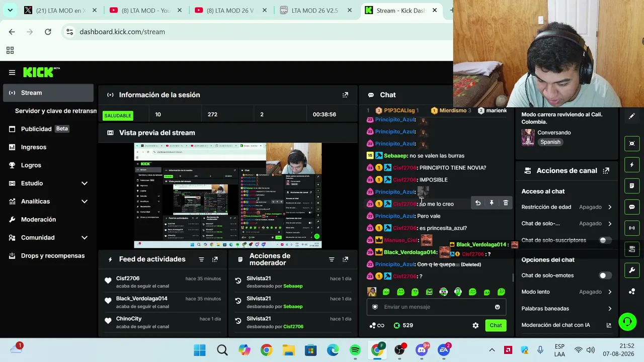Click the pencil edit stream info icon
Image resolution: width=644 pixels, height=362 pixels.
[632, 116]
